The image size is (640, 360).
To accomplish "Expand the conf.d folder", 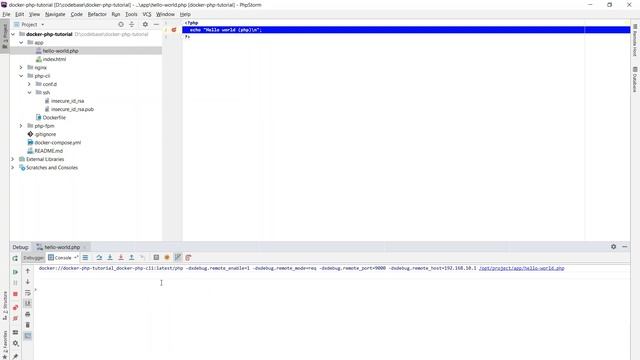I will pyautogui.click(x=29, y=84).
